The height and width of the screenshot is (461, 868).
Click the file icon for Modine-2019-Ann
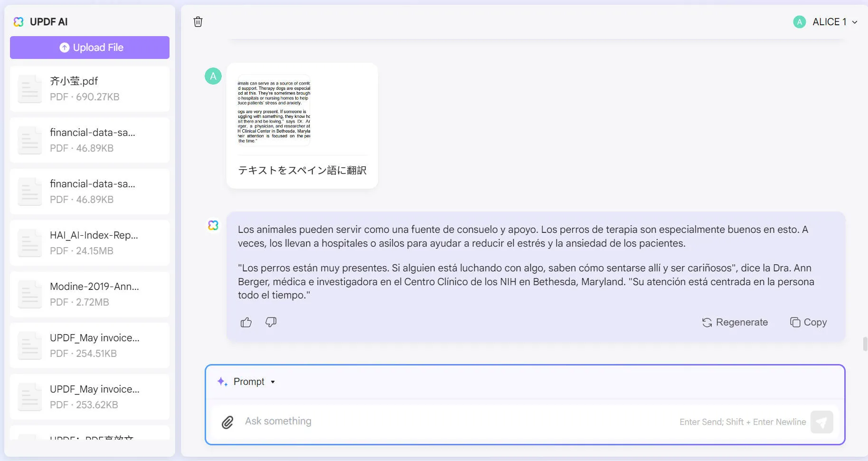(29, 294)
